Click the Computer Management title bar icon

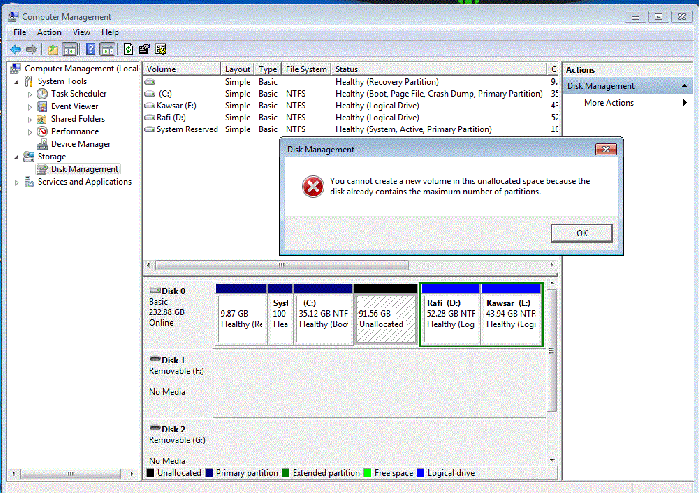click(x=13, y=17)
